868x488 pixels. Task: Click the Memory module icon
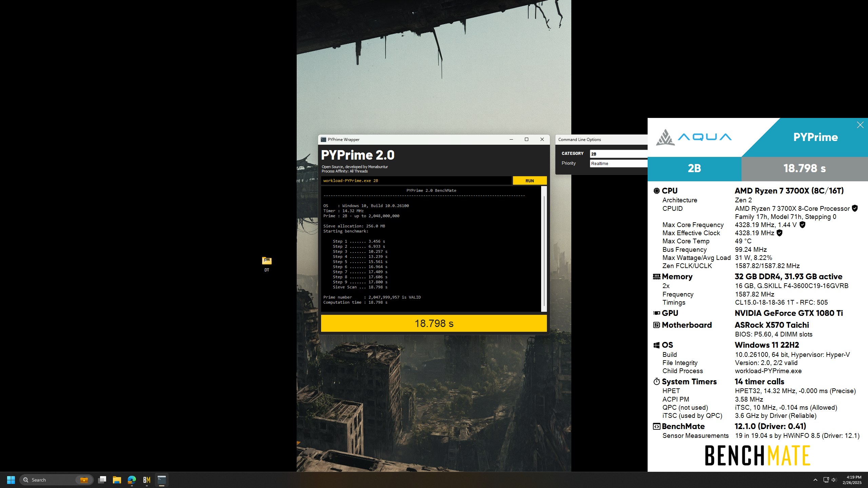(x=657, y=277)
